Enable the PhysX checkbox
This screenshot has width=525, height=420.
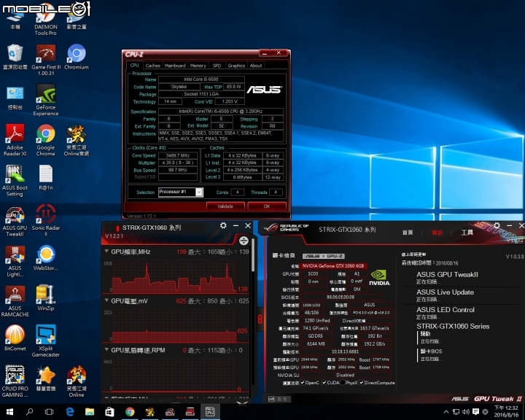point(343,383)
